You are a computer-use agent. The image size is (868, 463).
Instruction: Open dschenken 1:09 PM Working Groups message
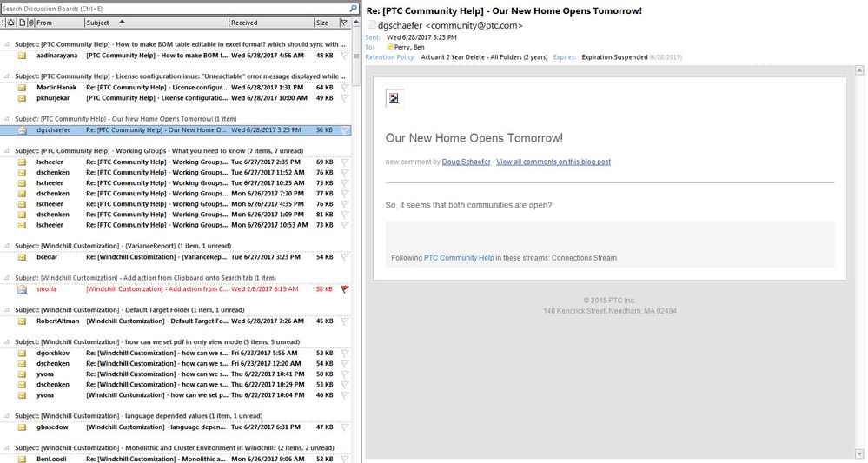click(176, 215)
